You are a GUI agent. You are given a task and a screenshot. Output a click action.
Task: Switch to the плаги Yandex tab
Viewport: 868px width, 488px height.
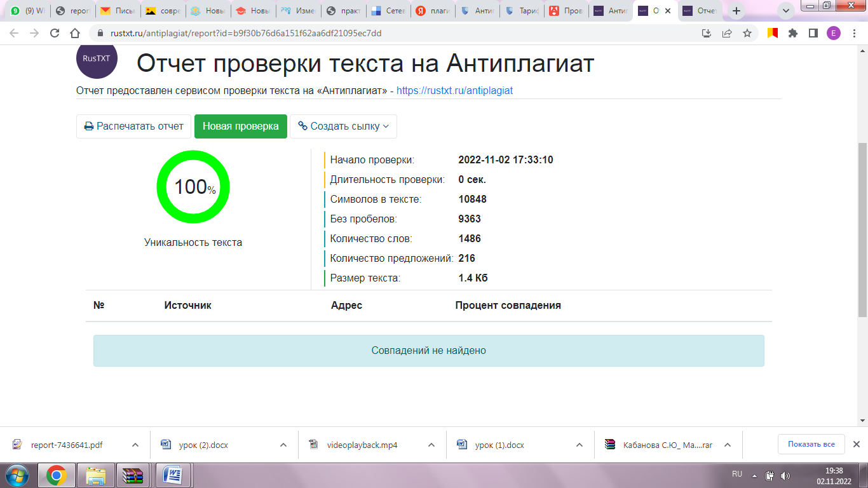tap(433, 11)
